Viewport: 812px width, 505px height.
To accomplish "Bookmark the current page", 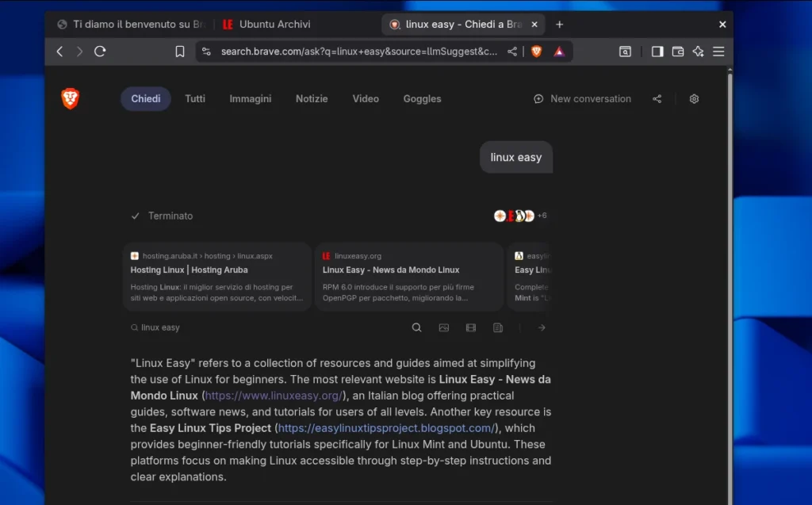I will (x=180, y=51).
